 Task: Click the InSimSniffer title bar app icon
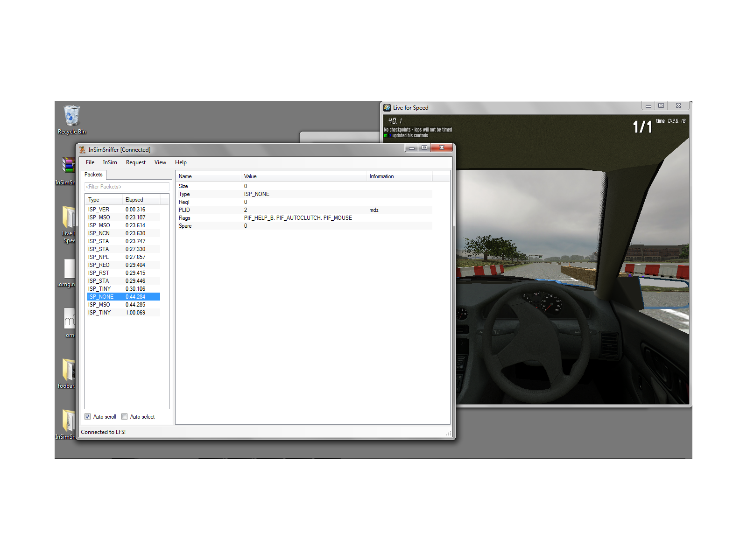click(x=82, y=150)
